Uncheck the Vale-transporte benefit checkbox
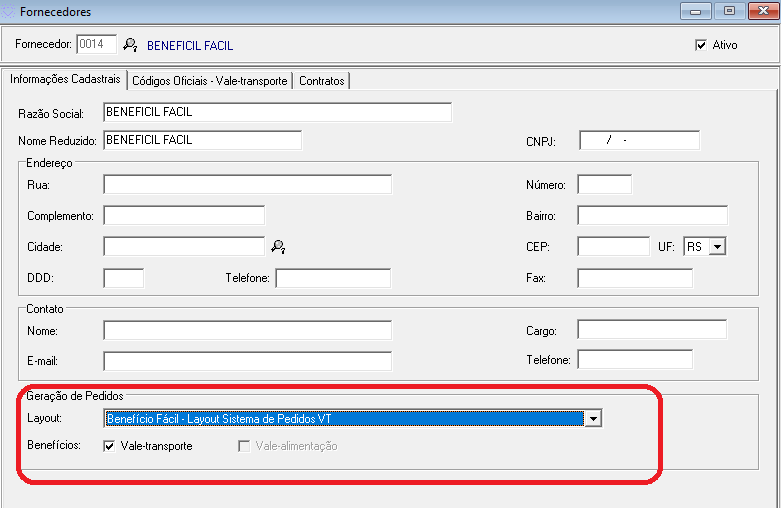The height and width of the screenshot is (508, 781). [109, 446]
